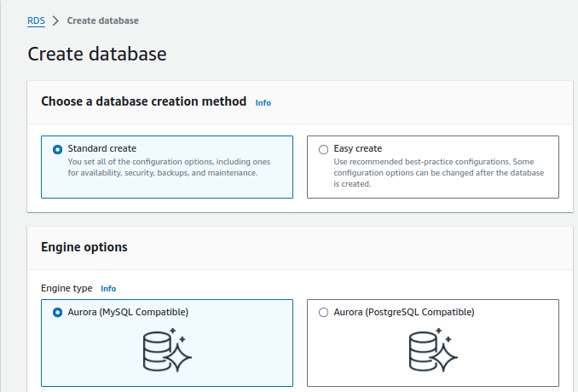The image size is (578, 392).
Task: Click the Engine options section heading
Action: pyautogui.click(x=84, y=247)
